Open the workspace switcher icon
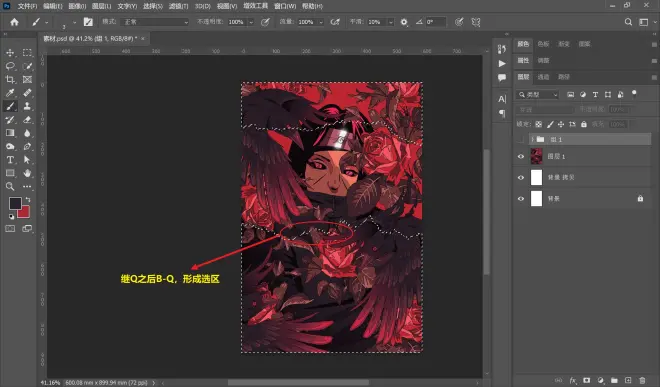This screenshot has width=660, height=387. (644, 22)
